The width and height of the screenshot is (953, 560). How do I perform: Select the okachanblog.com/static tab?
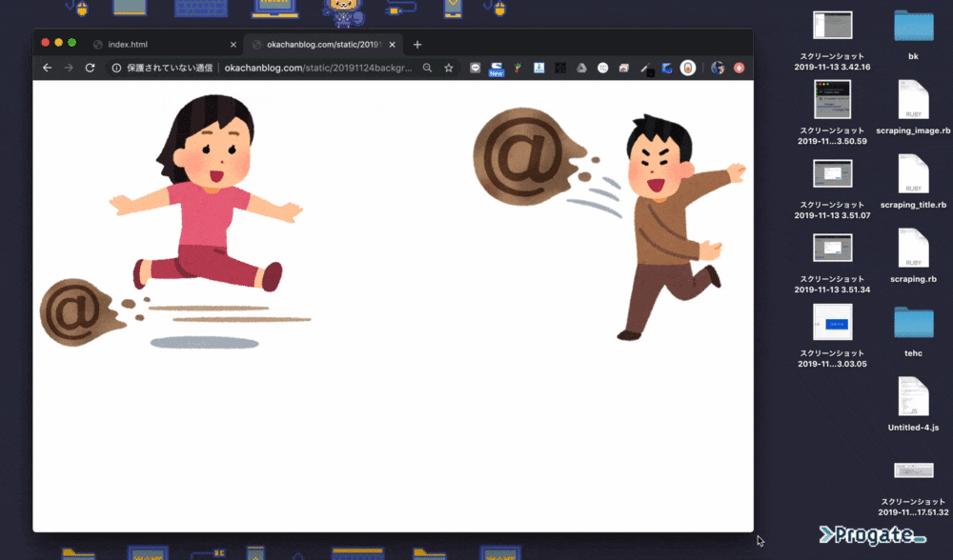coord(314,43)
